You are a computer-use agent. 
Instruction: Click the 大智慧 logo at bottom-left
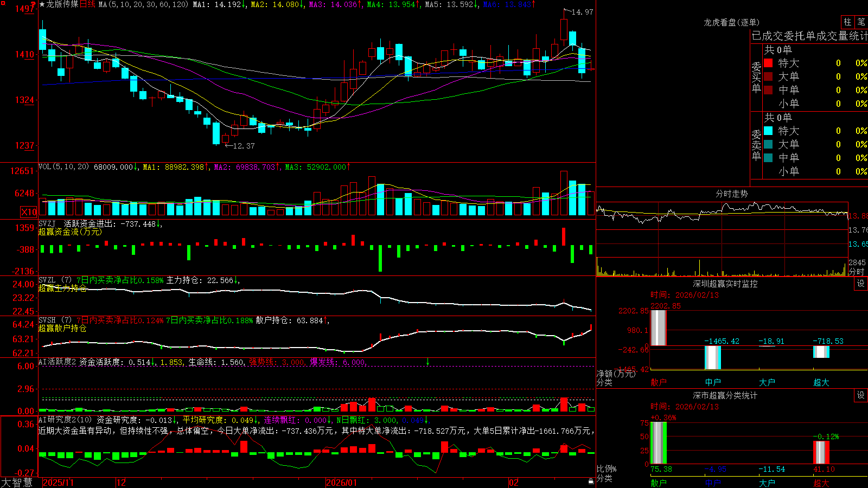coord(17,482)
